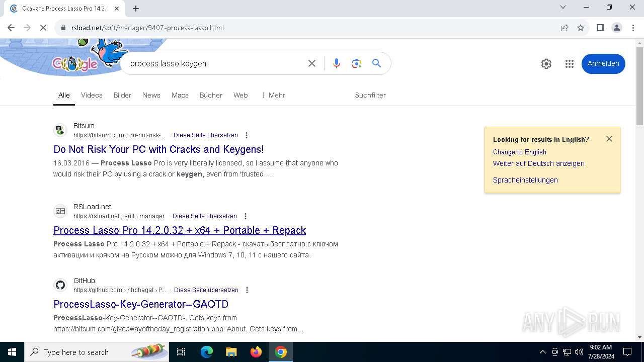Screen dimensions: 644x362
Task: Stop page loading with X button
Action: [43, 28]
